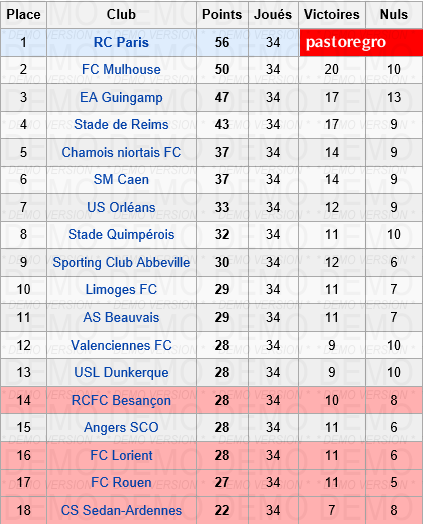Open the FC Mulhouse club link
The image size is (423, 524).
click(121, 70)
